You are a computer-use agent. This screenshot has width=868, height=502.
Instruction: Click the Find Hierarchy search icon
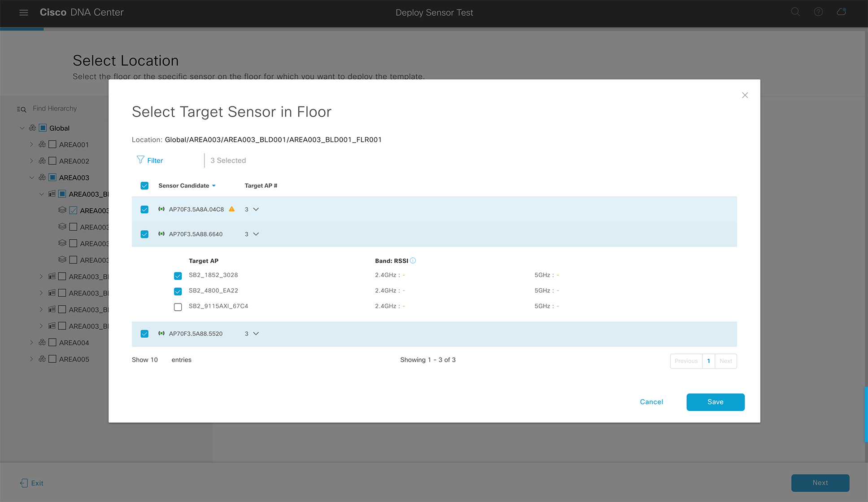22,109
